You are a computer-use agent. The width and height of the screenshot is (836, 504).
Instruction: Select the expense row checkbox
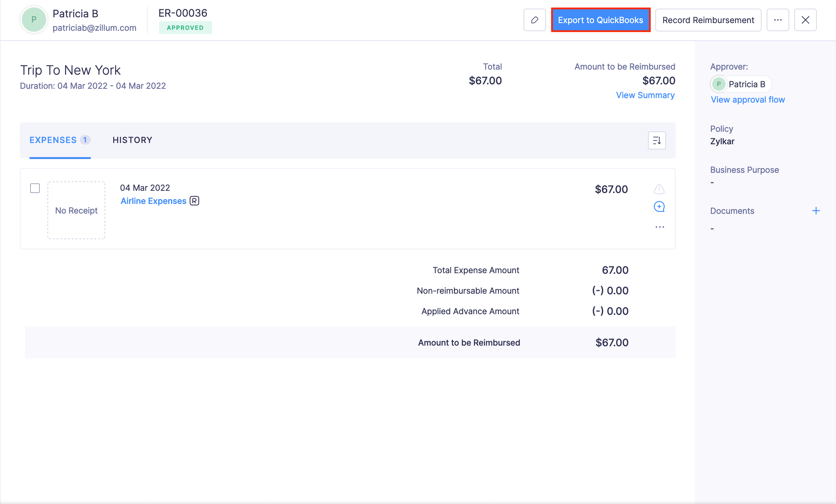(35, 188)
